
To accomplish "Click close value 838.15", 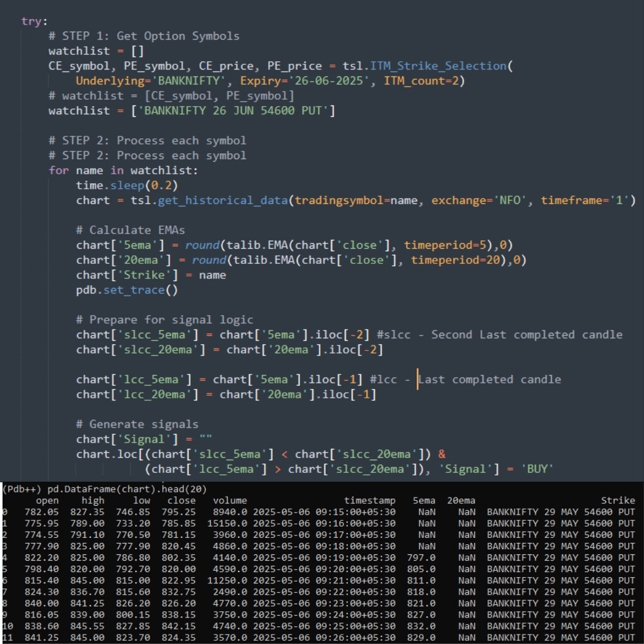I will click(178, 615).
